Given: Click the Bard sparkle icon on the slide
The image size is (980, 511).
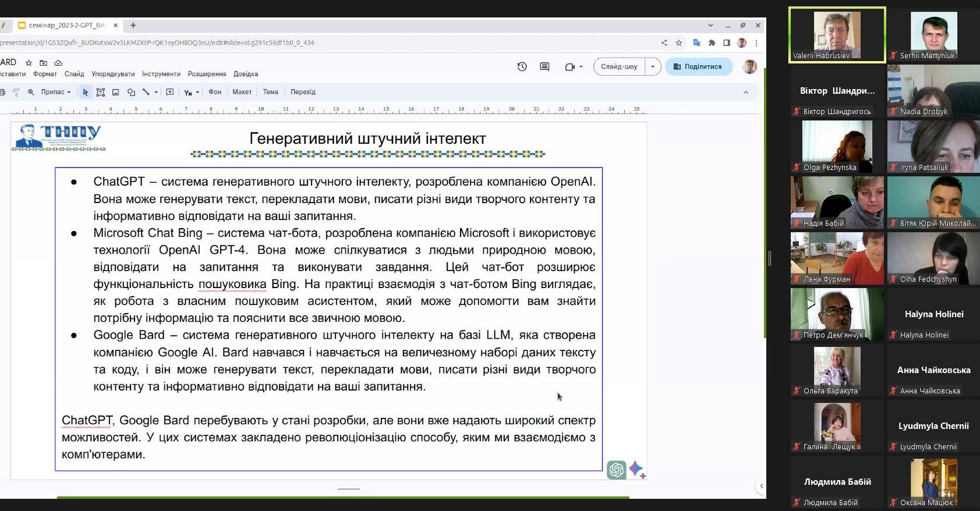Looking at the screenshot, I should tap(638, 470).
